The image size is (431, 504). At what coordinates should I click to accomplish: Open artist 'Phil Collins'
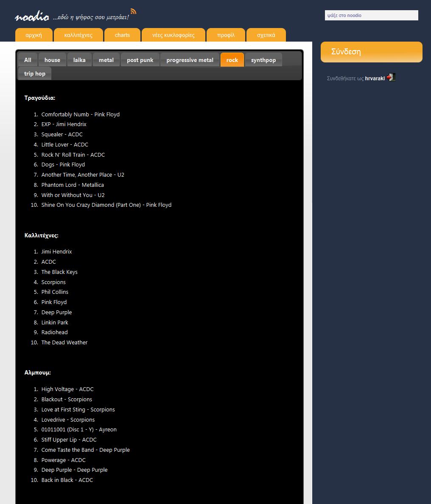coord(55,292)
